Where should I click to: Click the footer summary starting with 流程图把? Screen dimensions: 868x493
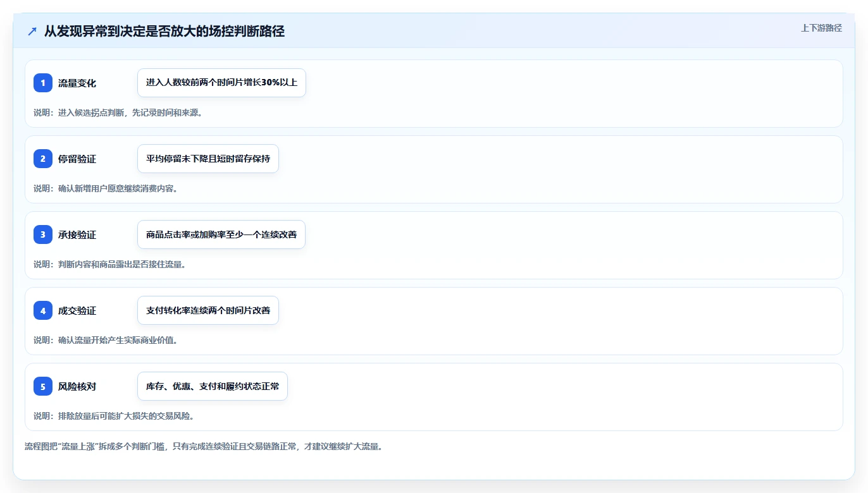coord(204,446)
